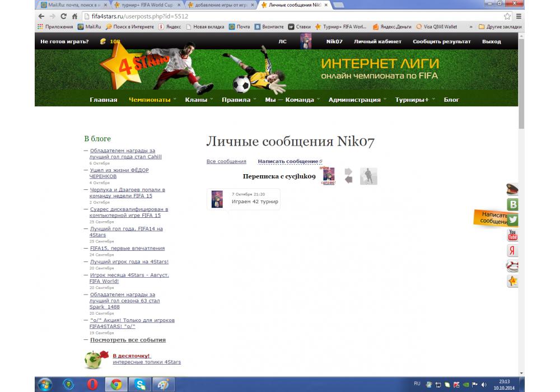
Task: Open the VKontakte icon in right sidebar
Action: 512,204
